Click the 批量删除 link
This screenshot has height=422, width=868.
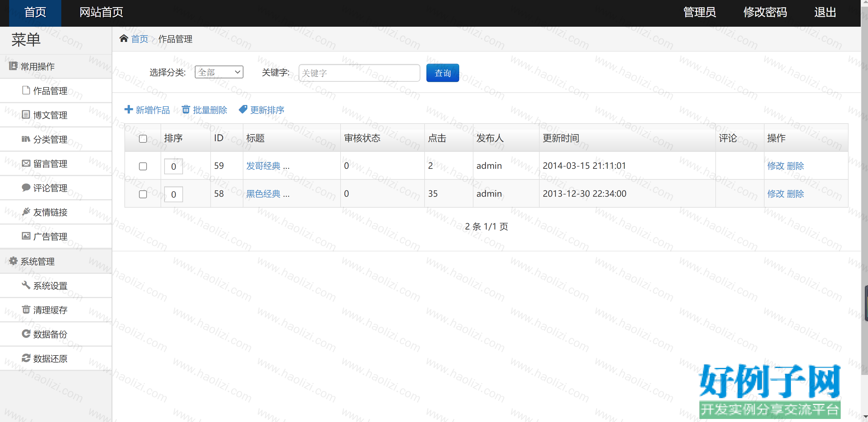210,110
